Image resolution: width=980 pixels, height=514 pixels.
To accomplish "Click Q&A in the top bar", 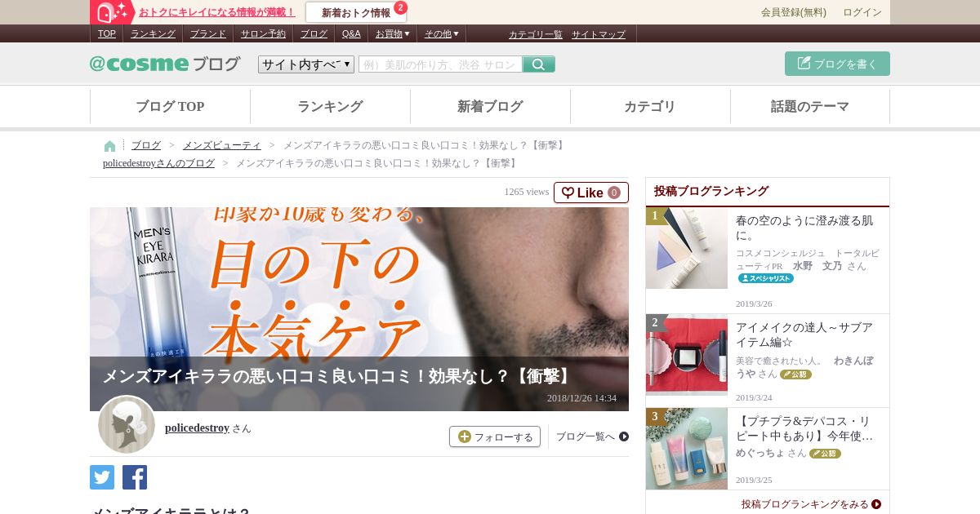I will pos(351,33).
